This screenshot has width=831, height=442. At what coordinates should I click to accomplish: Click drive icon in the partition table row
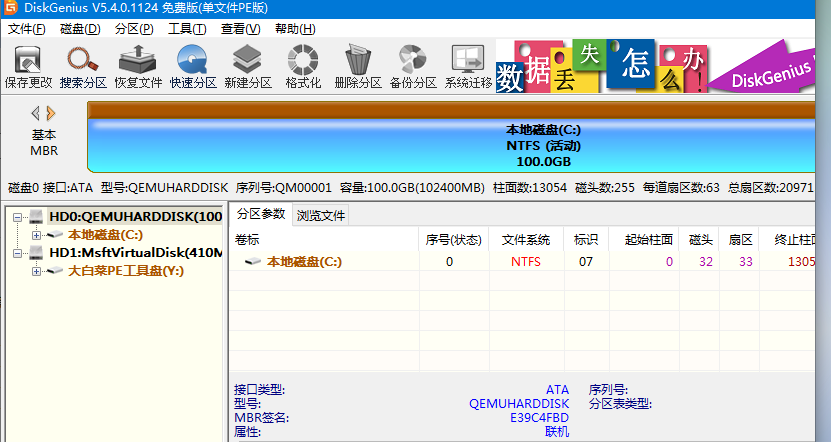pyautogui.click(x=253, y=261)
